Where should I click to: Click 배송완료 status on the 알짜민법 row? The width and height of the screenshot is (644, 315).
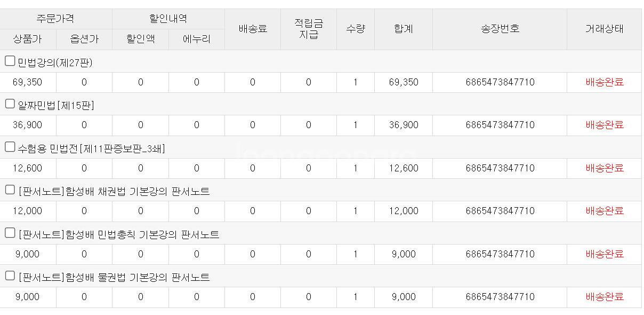pos(604,125)
